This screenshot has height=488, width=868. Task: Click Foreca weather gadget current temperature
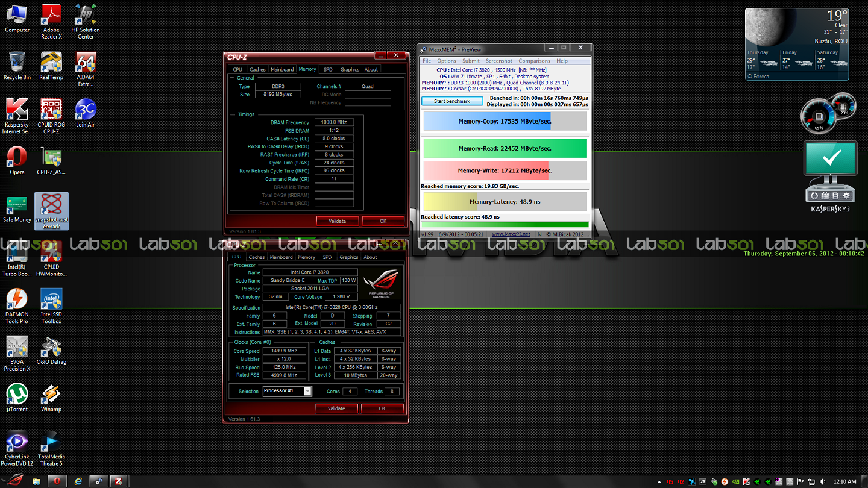click(837, 16)
